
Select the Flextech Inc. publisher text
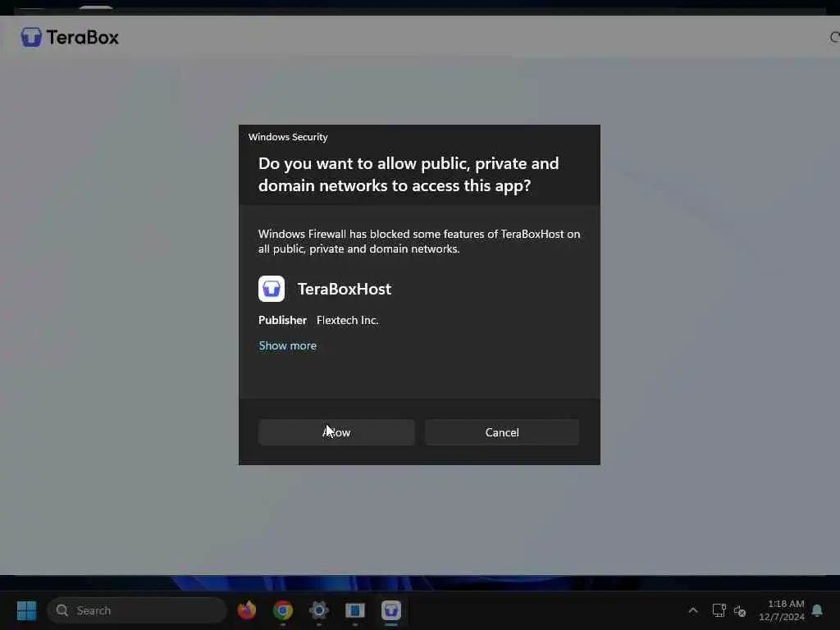(x=347, y=321)
